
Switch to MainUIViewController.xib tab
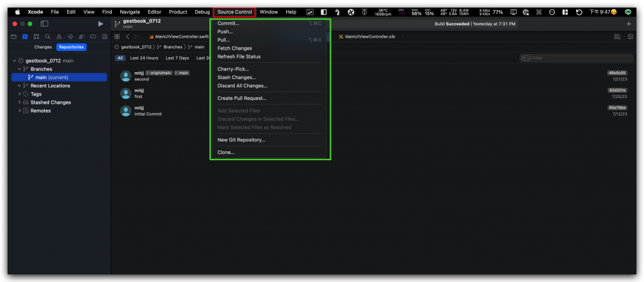tap(367, 36)
